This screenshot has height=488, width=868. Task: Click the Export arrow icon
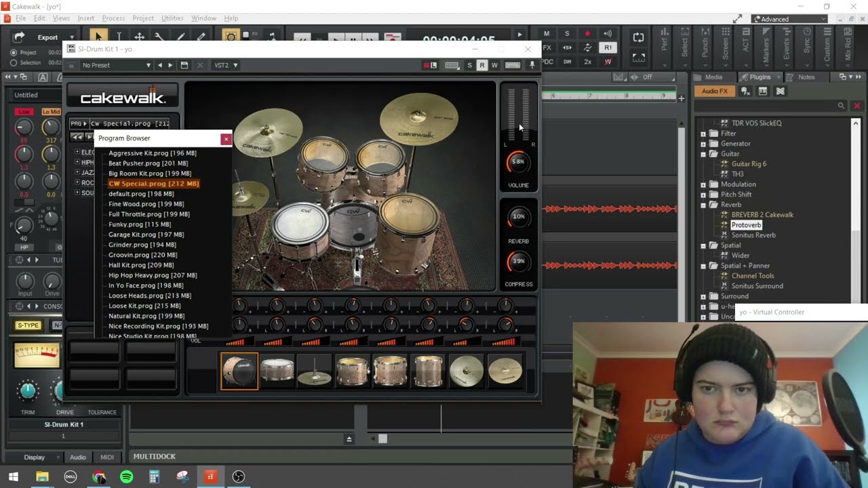19,37
